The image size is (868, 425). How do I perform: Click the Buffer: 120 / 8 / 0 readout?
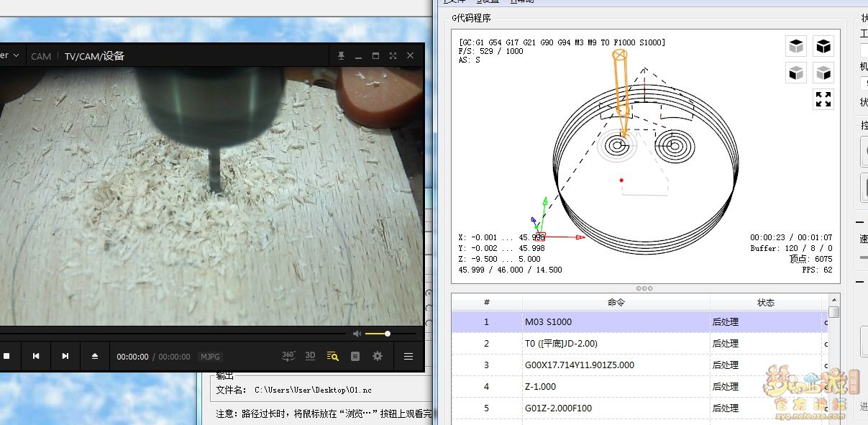pos(791,248)
